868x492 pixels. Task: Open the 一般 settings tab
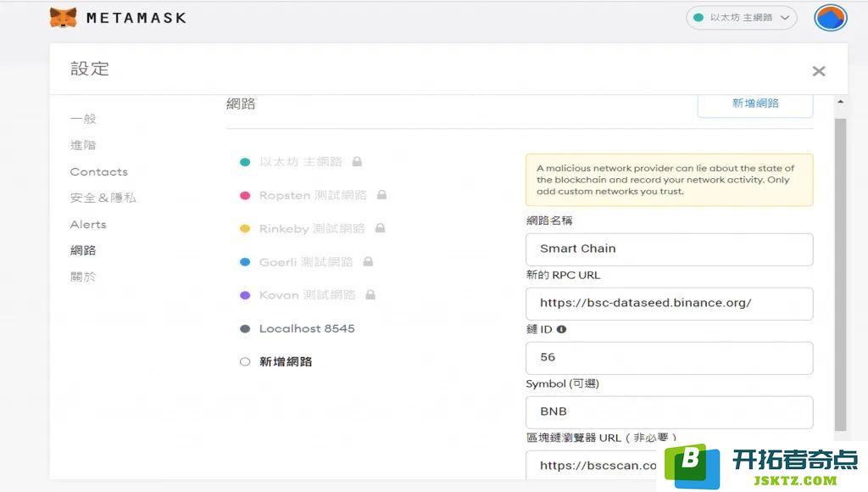click(83, 119)
